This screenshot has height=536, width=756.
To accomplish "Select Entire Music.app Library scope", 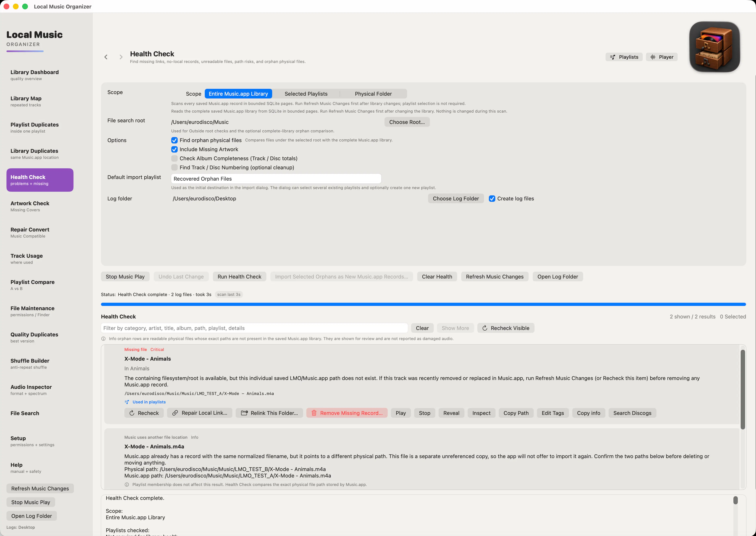I will [x=238, y=94].
